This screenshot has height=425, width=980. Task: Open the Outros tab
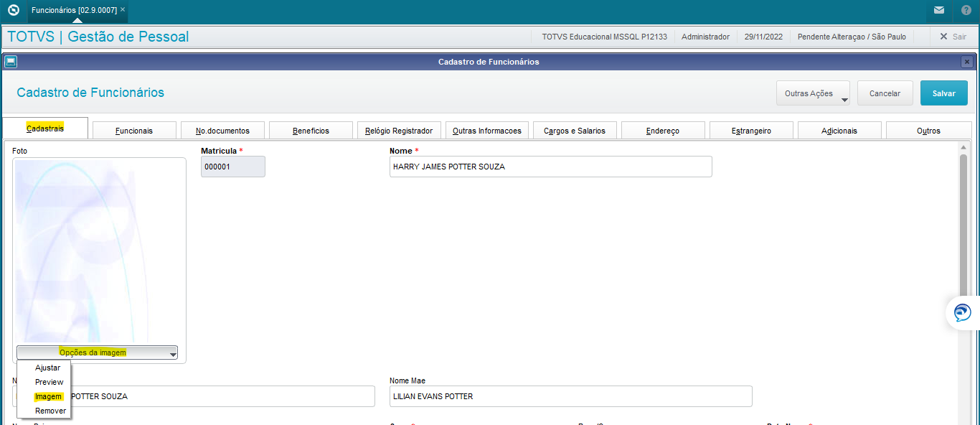pos(928,131)
